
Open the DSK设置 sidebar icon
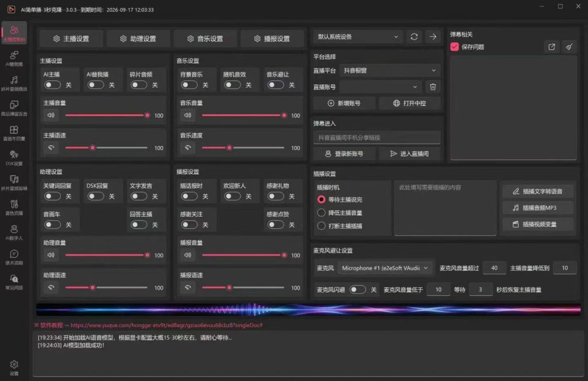(x=14, y=157)
